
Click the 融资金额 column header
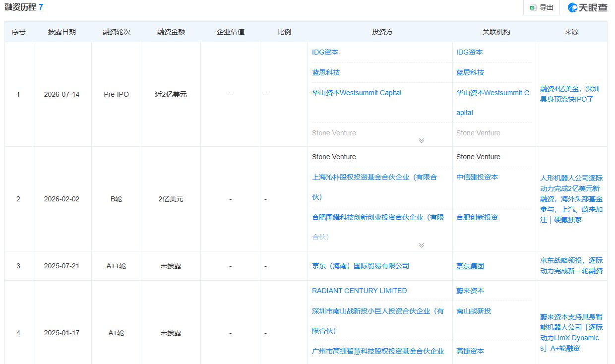click(x=171, y=32)
